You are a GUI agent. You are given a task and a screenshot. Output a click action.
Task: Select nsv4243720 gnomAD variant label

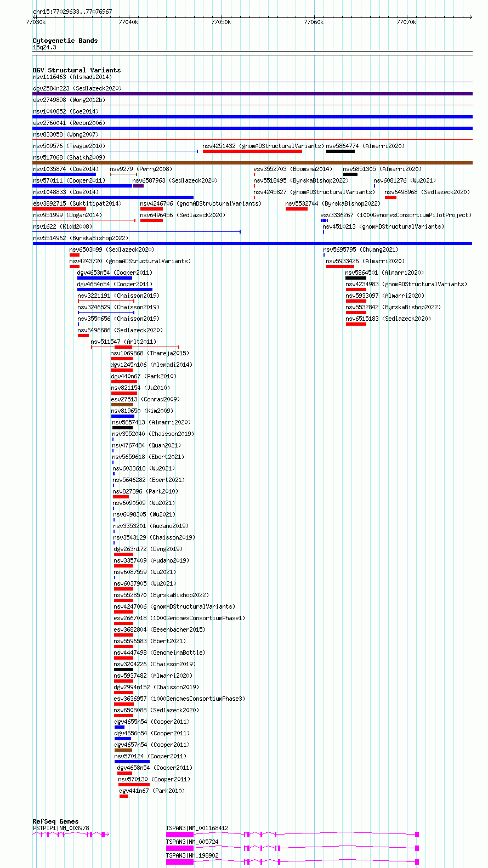130,261
